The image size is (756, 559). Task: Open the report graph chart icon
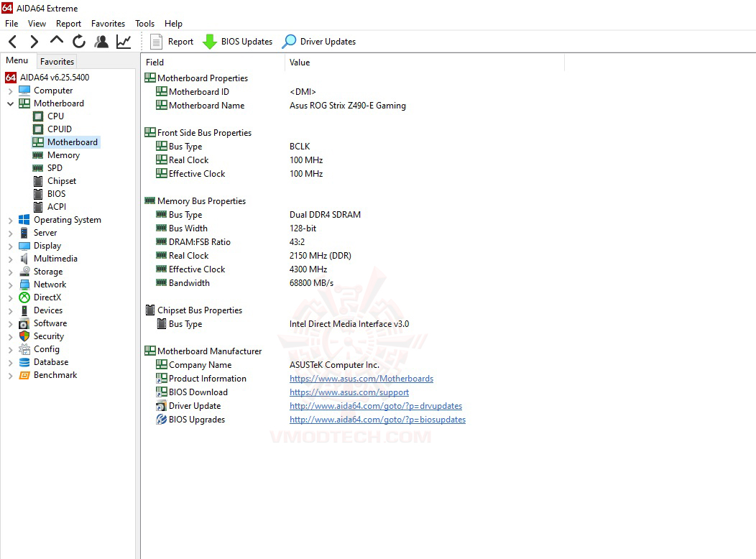tap(124, 42)
